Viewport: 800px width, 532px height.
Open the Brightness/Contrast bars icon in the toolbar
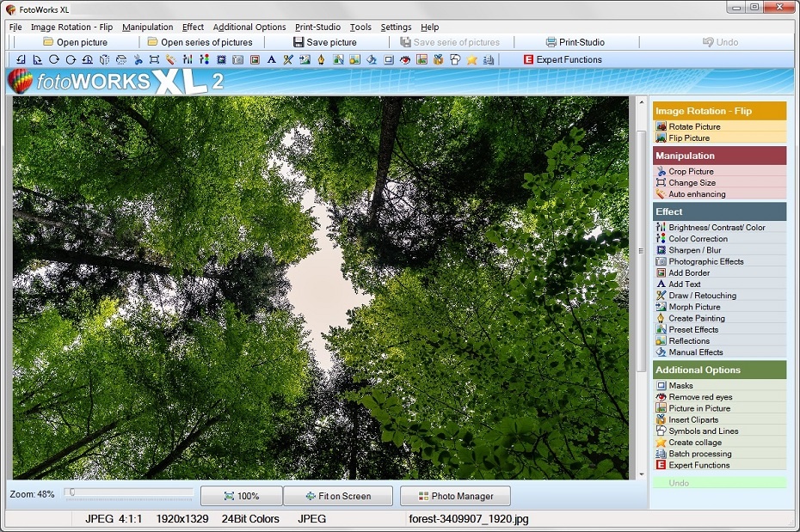pos(188,59)
